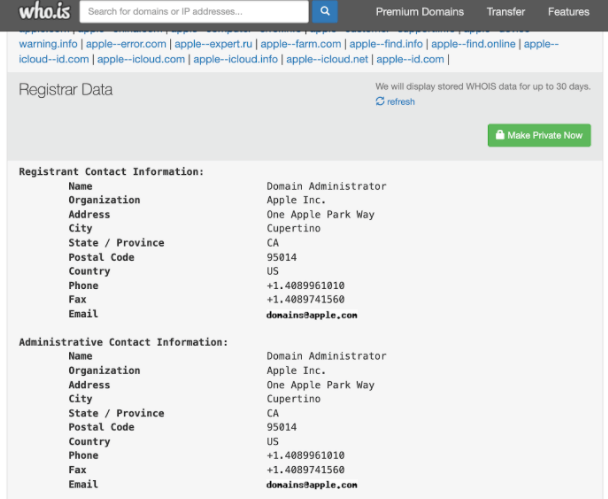This screenshot has height=499, width=608.
Task: Click the Make Private Now button
Action: pyautogui.click(x=539, y=135)
